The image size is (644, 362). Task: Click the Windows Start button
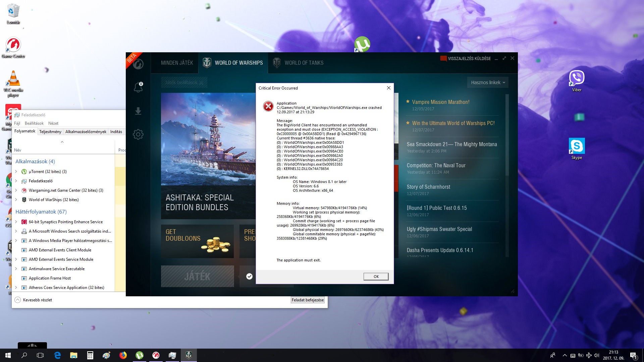click(8, 355)
